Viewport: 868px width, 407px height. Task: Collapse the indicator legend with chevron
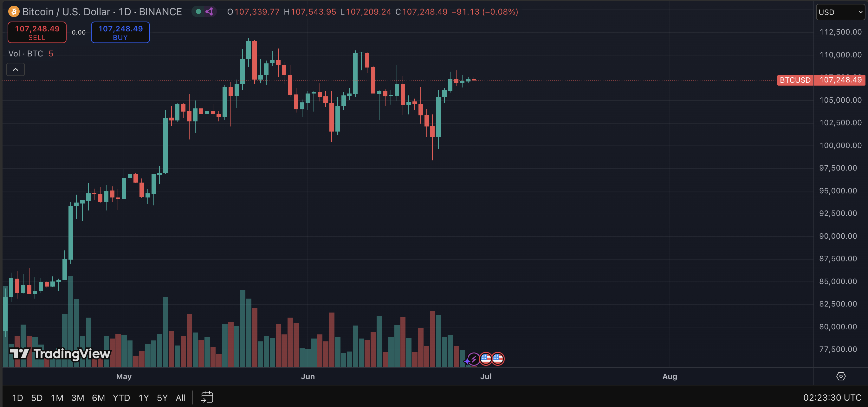click(x=16, y=69)
